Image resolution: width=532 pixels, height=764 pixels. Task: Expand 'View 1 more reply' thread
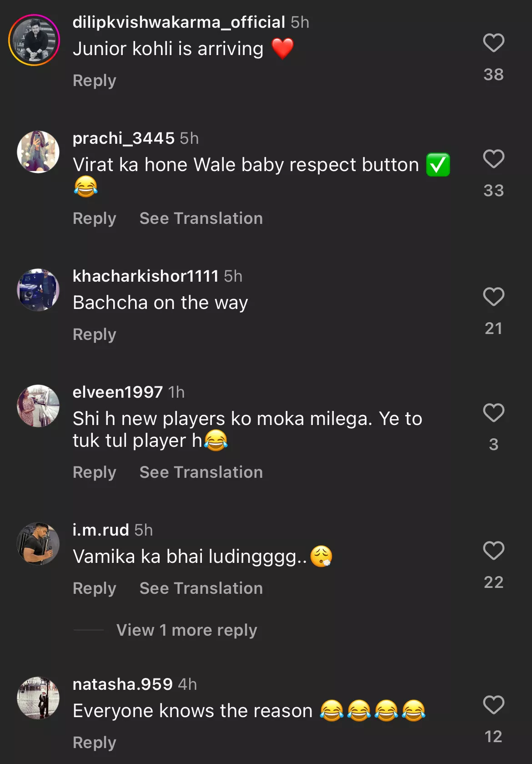[x=186, y=630]
